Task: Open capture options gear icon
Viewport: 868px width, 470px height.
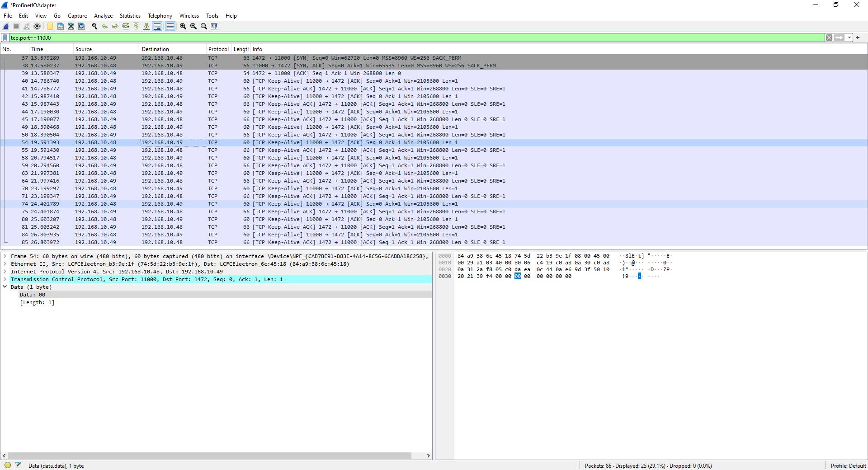Action: coord(37,26)
